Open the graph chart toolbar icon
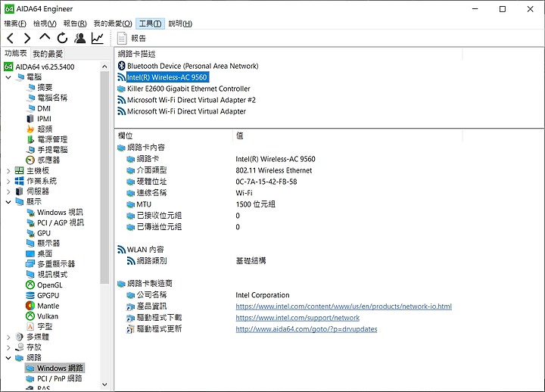 point(98,38)
